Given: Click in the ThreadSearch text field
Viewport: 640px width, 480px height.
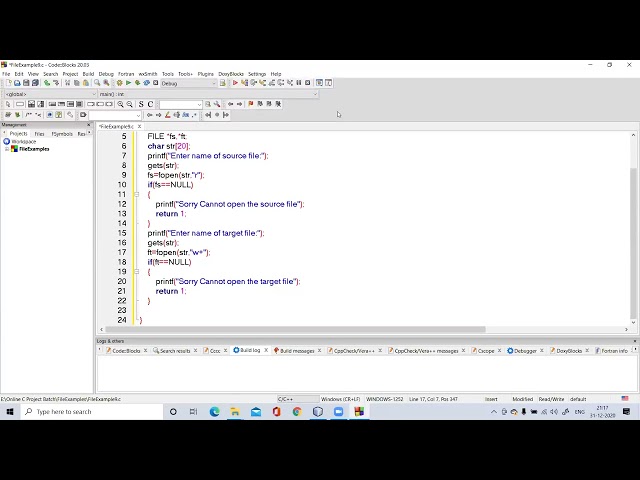Looking at the screenshot, I should [x=178, y=104].
